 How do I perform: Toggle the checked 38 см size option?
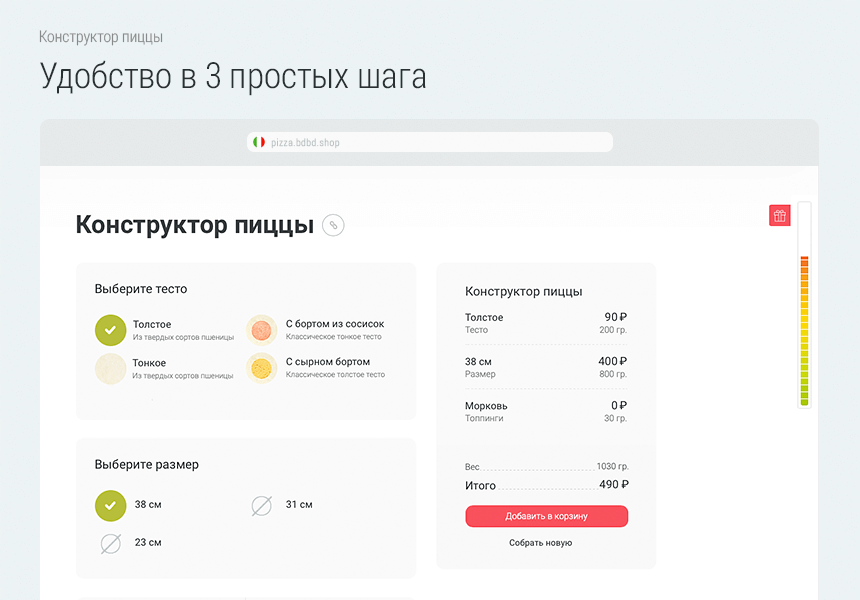(x=110, y=506)
